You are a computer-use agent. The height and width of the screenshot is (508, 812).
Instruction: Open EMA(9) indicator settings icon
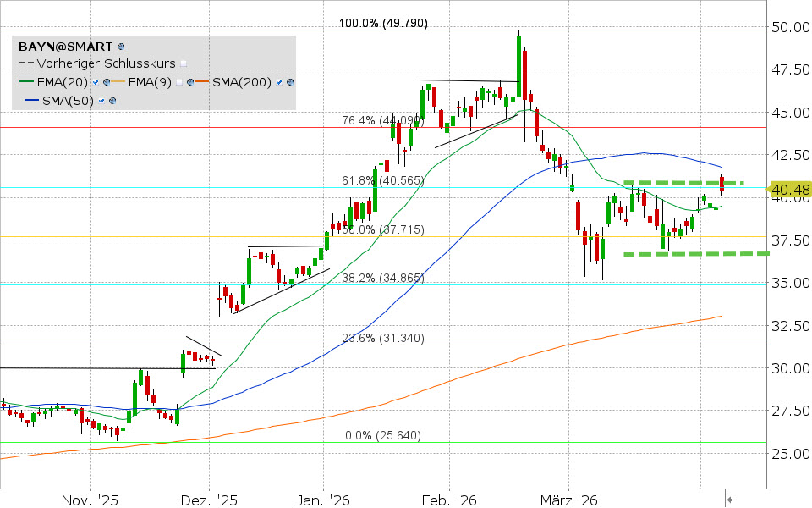(192, 82)
